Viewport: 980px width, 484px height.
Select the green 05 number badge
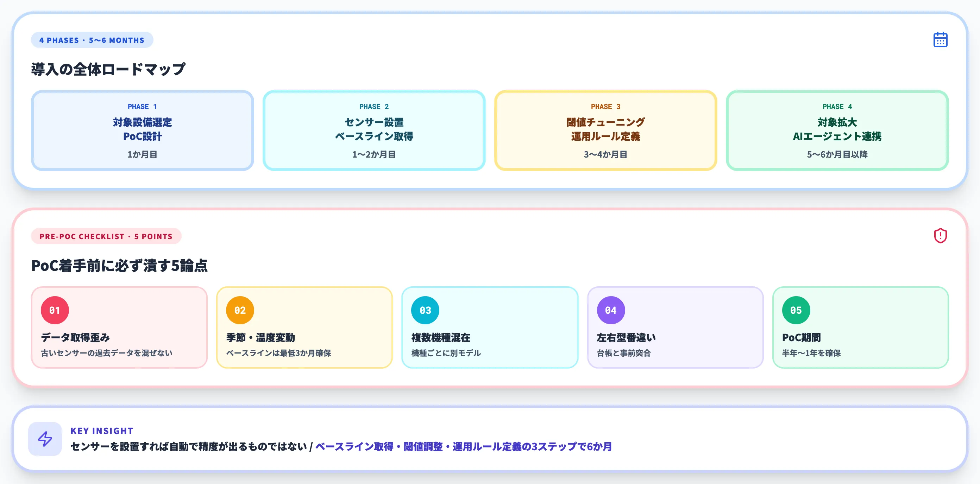pyautogui.click(x=796, y=310)
